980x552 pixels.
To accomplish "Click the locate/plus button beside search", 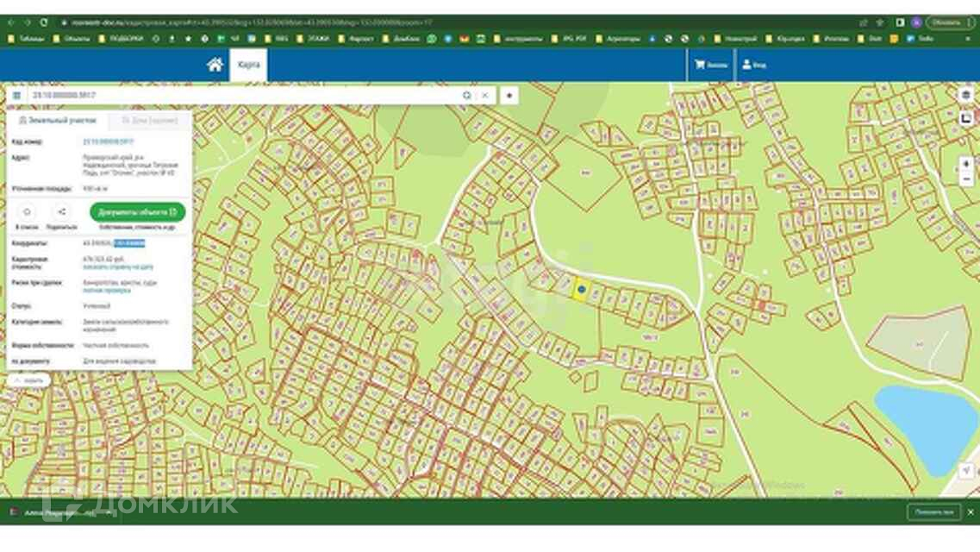I will point(509,96).
